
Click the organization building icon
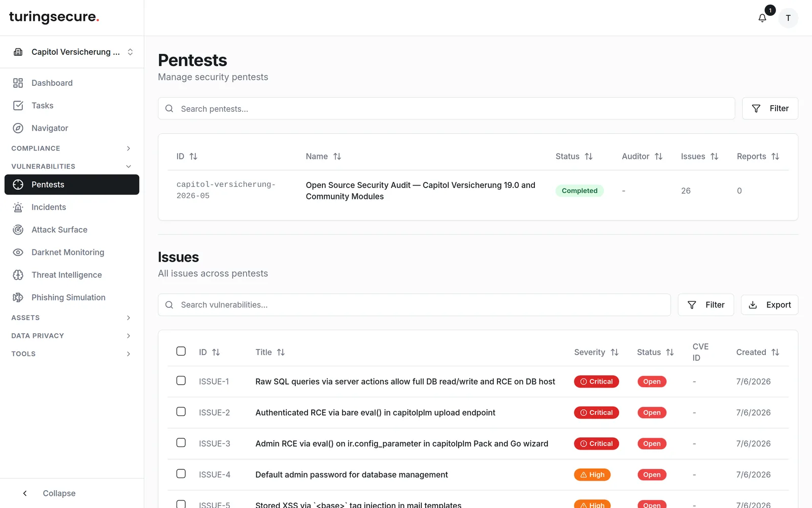point(18,52)
